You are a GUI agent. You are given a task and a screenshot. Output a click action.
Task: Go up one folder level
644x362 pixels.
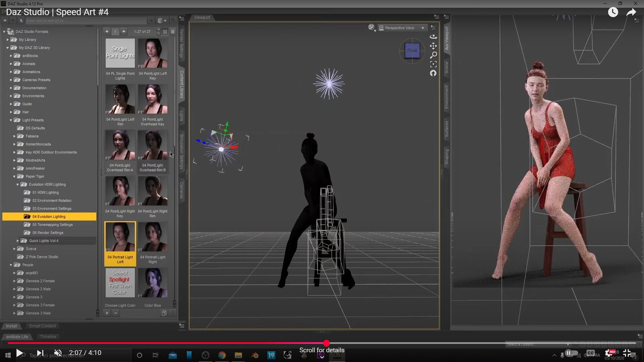coord(21,20)
